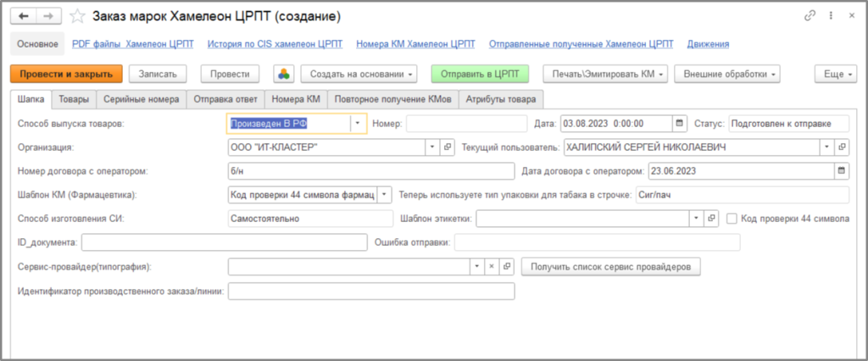Screen dimensions: 868x361
Task: Add document to favorites with star icon
Action: [77, 16]
